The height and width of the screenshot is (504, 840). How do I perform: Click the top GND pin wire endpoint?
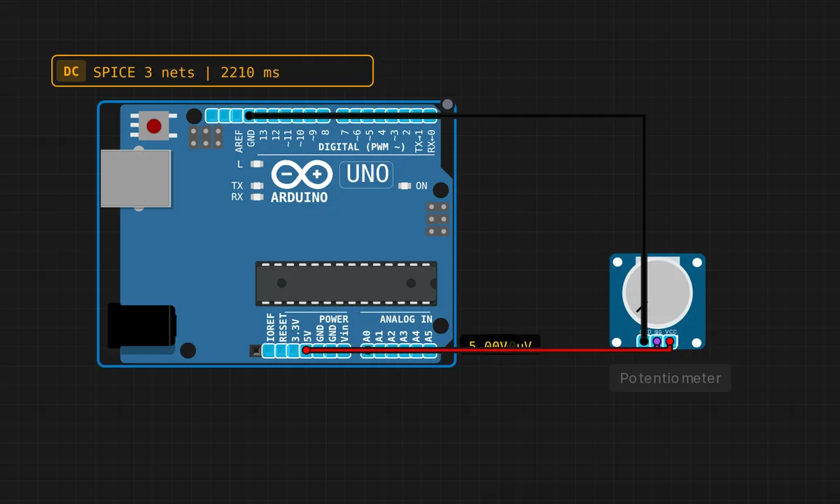pyautogui.click(x=248, y=115)
